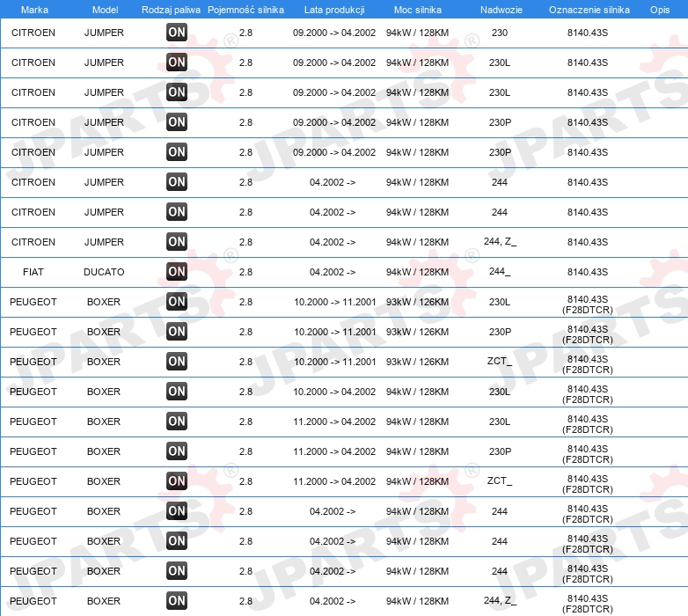
Task: Click the Marka column header
Action: [x=34, y=10]
